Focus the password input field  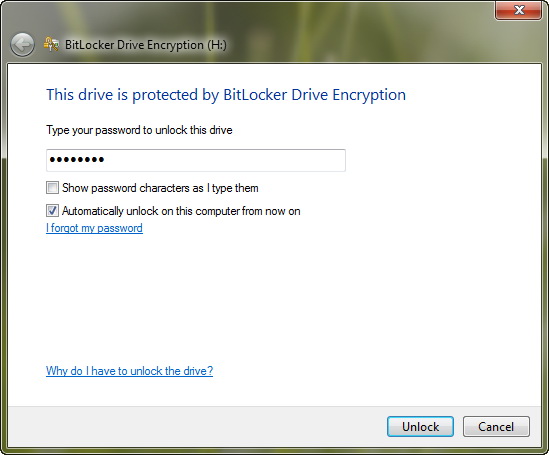196,160
